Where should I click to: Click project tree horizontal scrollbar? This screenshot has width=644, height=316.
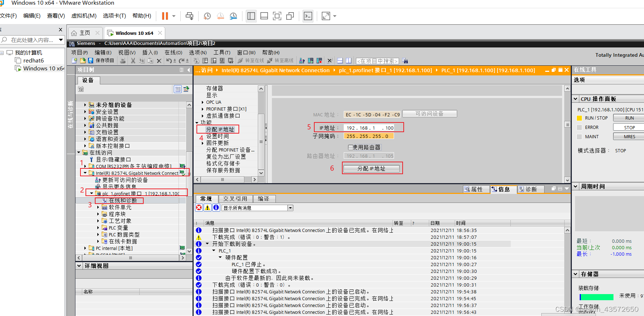pyautogui.click(x=130, y=258)
